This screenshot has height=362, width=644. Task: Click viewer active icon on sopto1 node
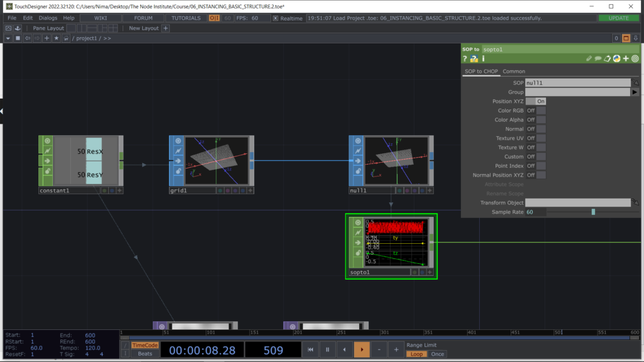click(358, 222)
